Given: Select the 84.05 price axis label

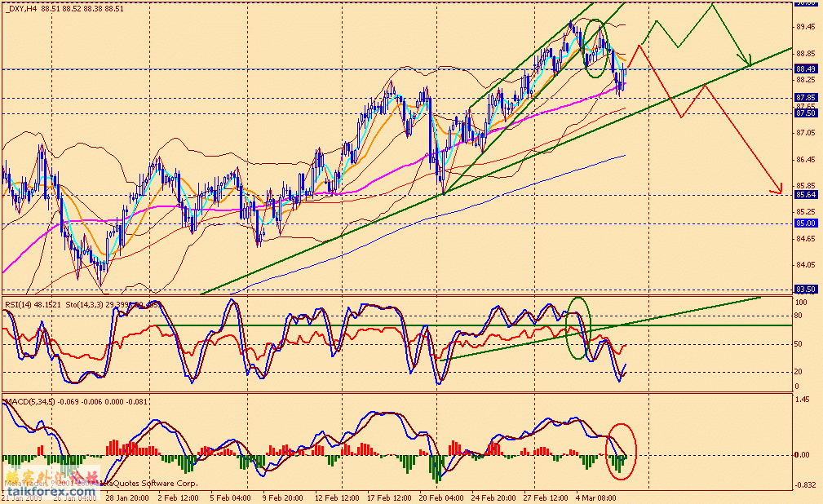Looking at the screenshot, I should [x=806, y=265].
